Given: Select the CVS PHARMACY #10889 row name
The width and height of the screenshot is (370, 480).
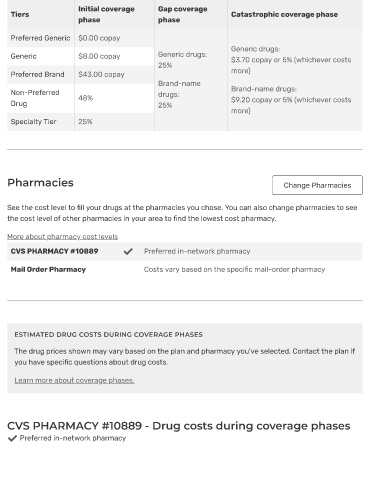Looking at the screenshot, I should tap(54, 251).
